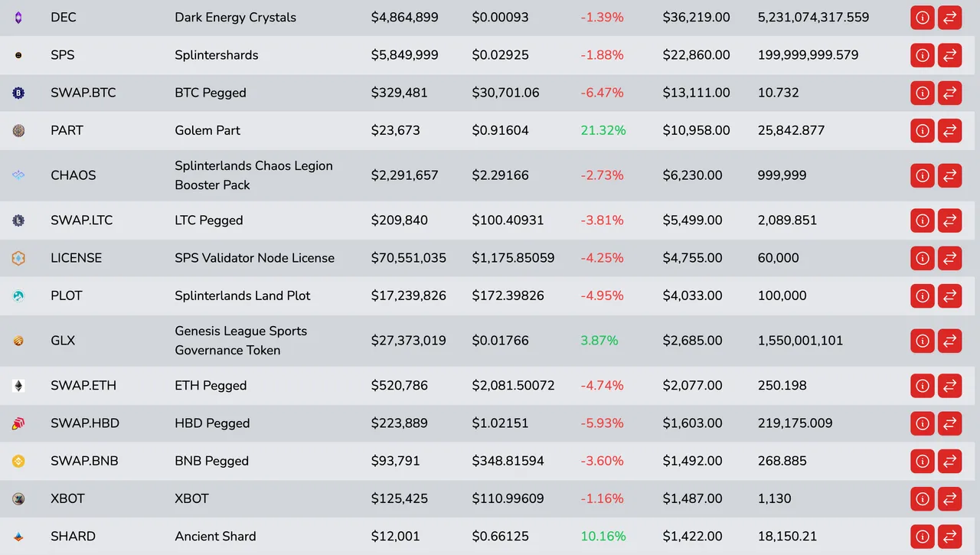Open CHAOS booster pack info

point(923,175)
